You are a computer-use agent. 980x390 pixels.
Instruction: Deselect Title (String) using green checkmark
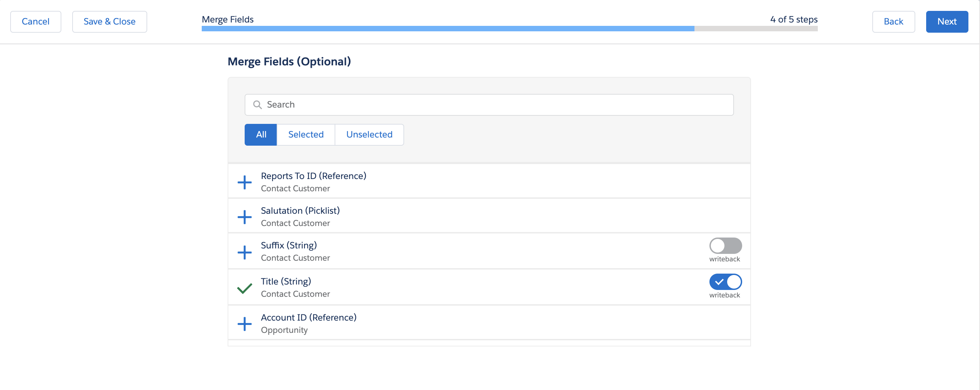click(x=244, y=288)
